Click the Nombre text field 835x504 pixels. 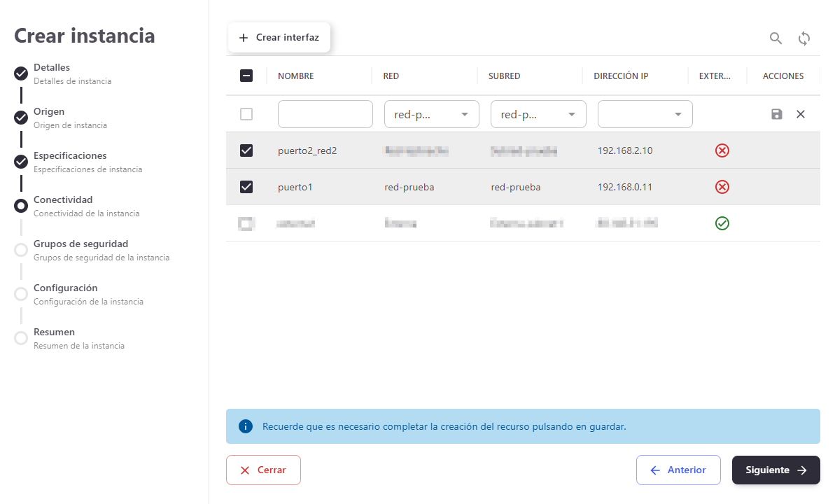click(325, 114)
